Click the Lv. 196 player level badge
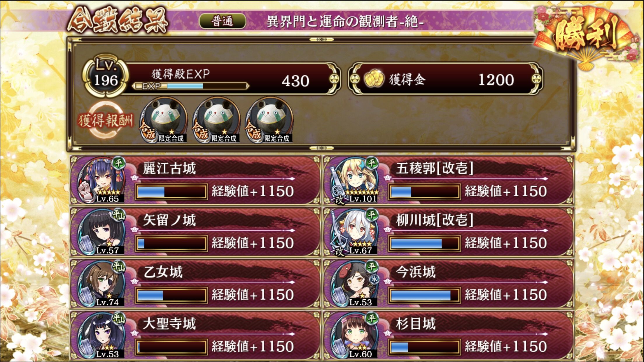The image size is (644, 362). (x=106, y=76)
